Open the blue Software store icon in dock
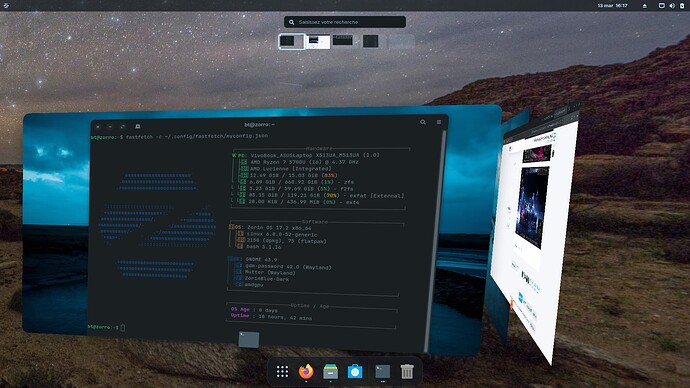The width and height of the screenshot is (690, 388). click(x=355, y=372)
